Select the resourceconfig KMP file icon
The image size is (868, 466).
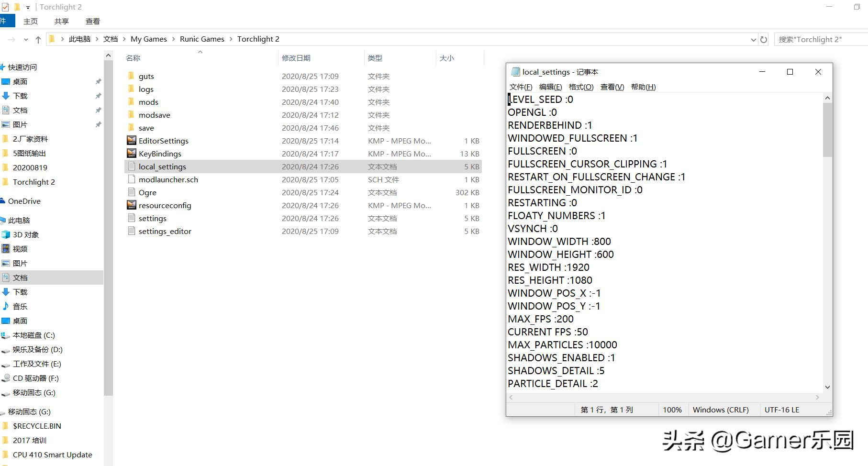click(132, 205)
